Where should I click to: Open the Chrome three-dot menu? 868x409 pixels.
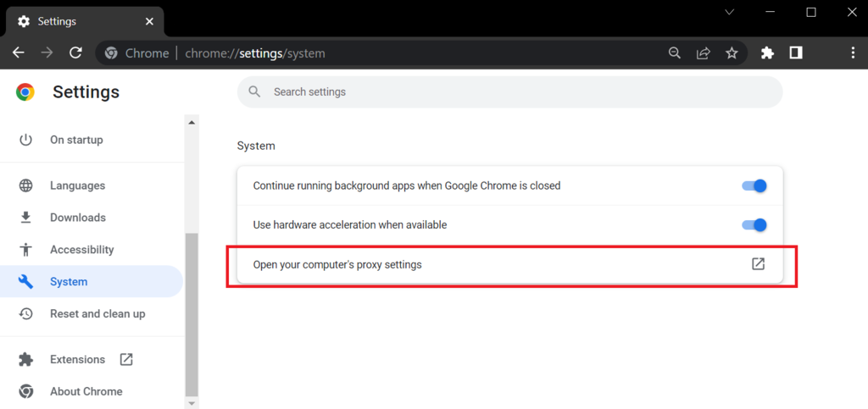tap(853, 53)
